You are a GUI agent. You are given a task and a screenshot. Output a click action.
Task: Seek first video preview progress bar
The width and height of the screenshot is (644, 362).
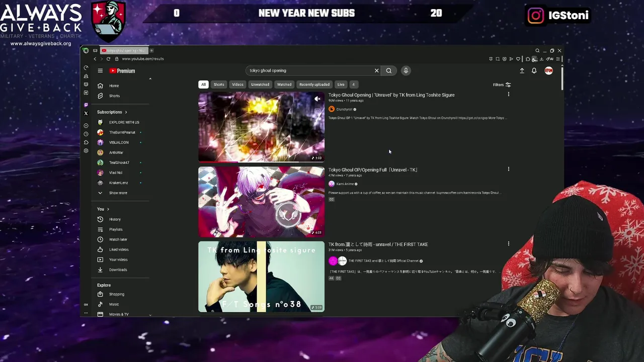coord(261,161)
